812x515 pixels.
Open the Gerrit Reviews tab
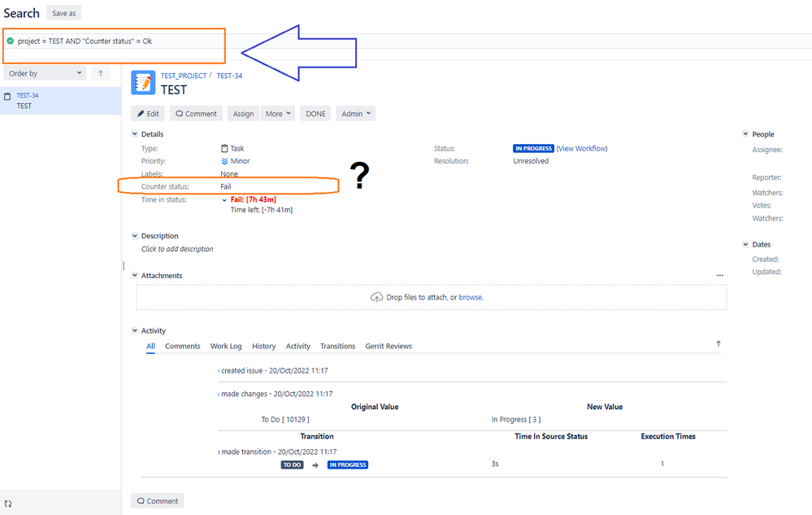tap(389, 346)
